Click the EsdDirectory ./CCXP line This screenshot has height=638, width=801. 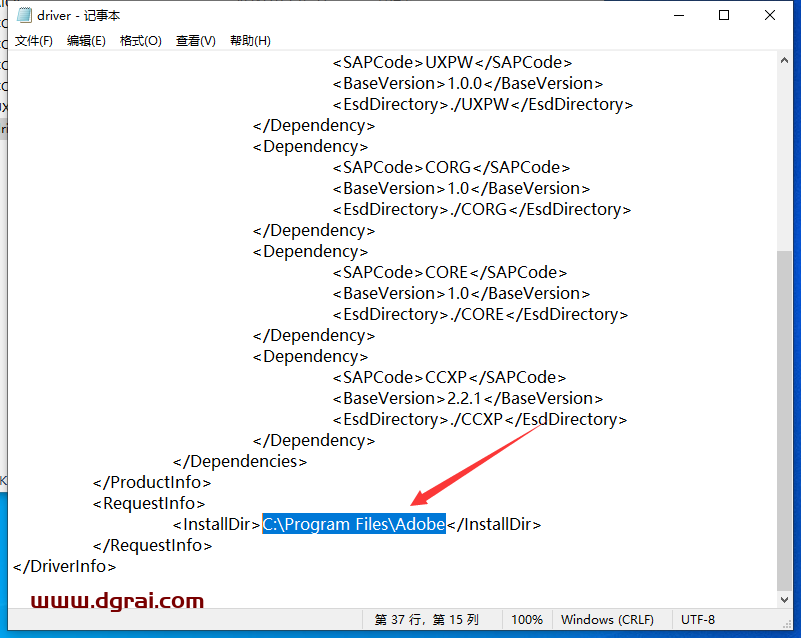[480, 419]
